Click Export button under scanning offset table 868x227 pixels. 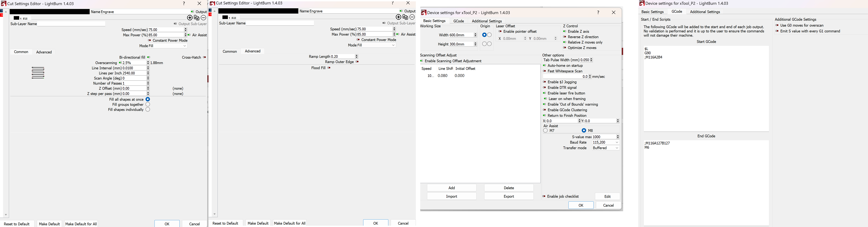point(509,196)
